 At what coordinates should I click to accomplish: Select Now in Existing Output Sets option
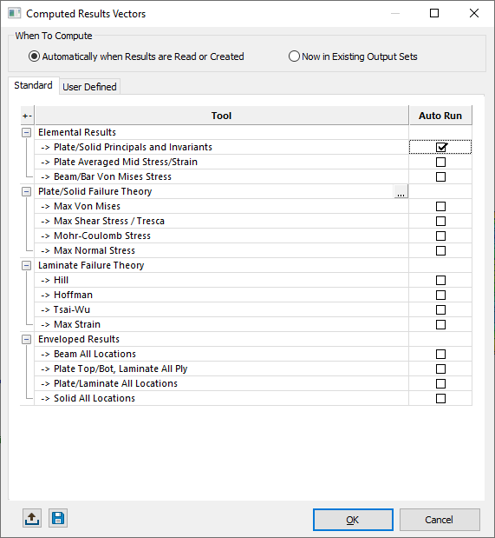[x=353, y=56]
